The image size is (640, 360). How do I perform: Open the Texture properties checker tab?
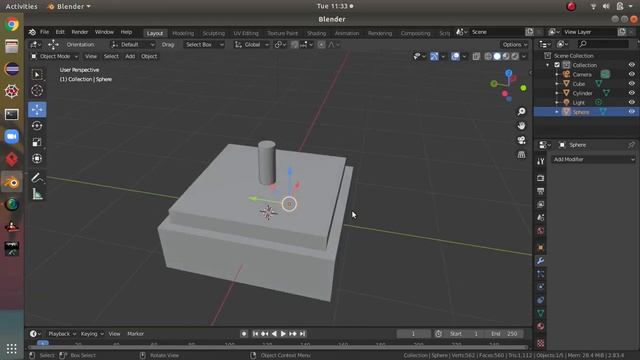[540, 342]
